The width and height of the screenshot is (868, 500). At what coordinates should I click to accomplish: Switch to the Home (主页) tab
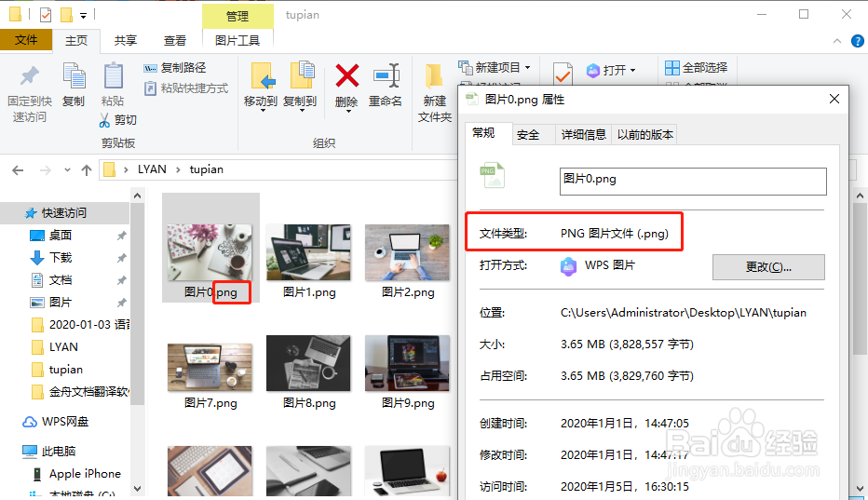(76, 40)
